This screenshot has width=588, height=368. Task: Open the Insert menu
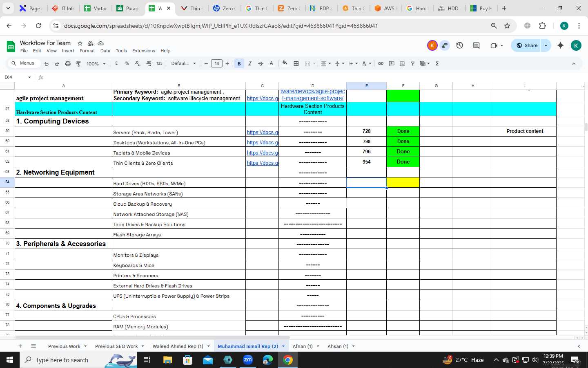68,51
